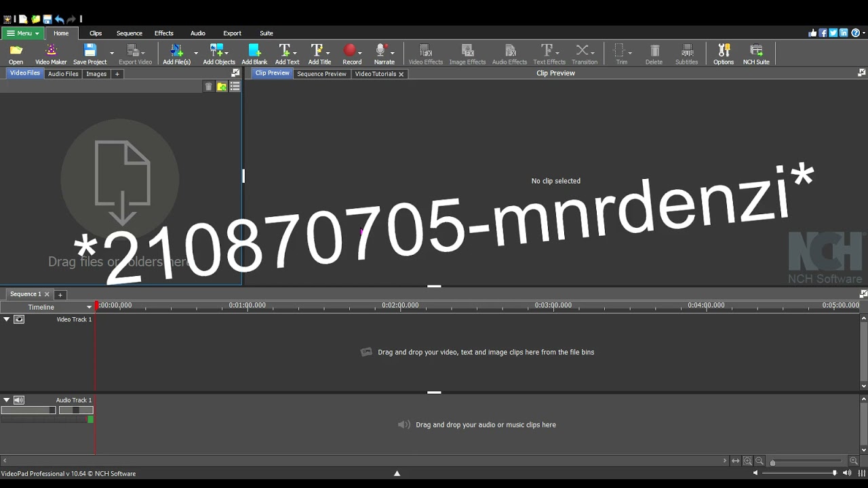Screen dimensions: 868x488
Task: Click the floppy save icon in title bar
Action: point(47,19)
